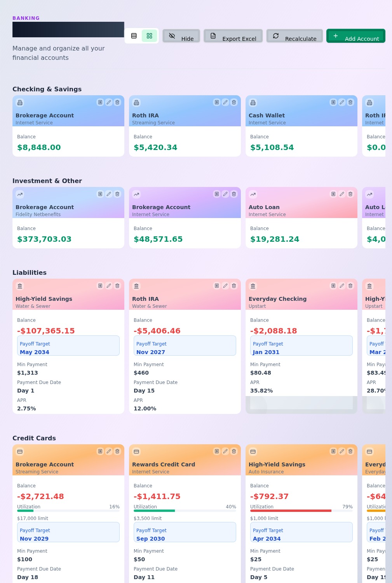Viewport: 392px width, 583px height.
Task: Edit the -$792.37 High-Yield Savings credit card
Action: tap(342, 451)
